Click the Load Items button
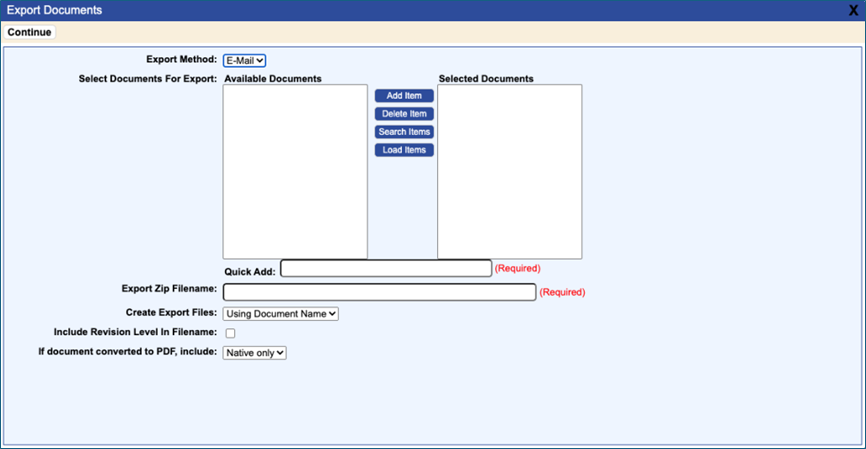The image size is (866, 449). pyautogui.click(x=404, y=150)
